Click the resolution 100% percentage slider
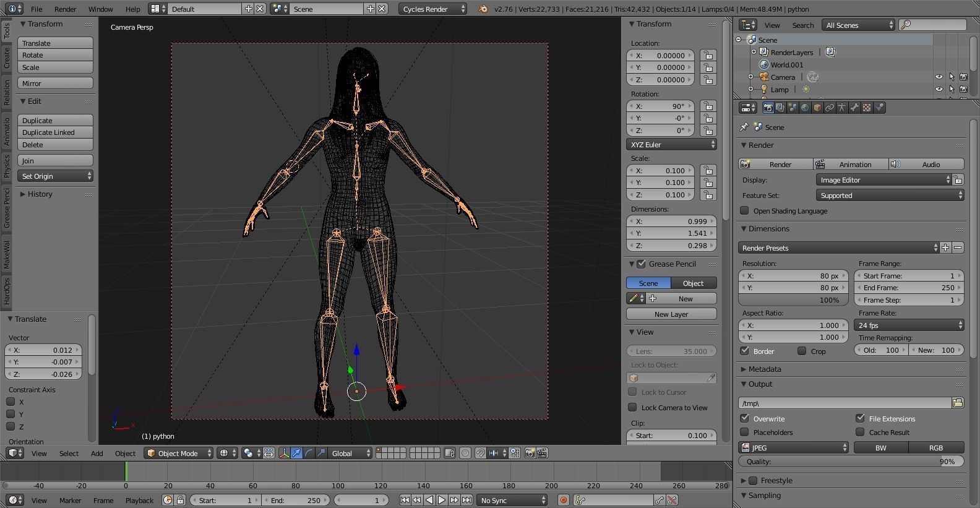Screen dimensions: 980x508 [x=794, y=300]
